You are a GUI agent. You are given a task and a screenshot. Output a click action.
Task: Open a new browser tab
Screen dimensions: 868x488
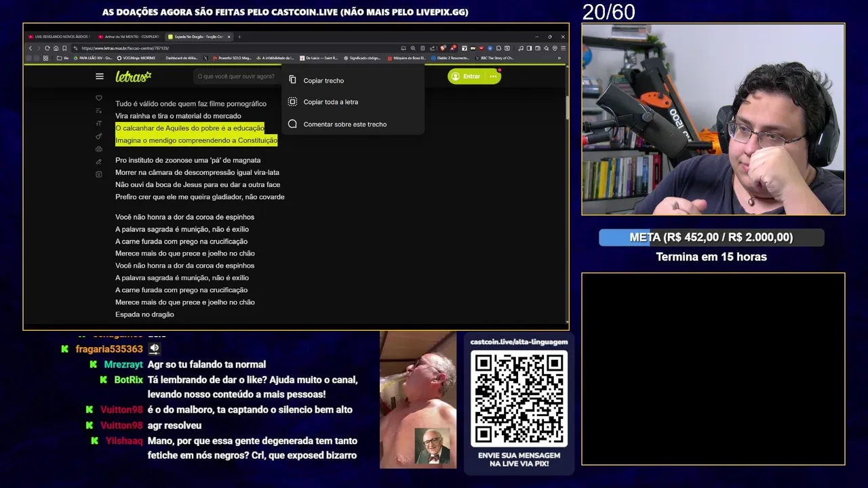tap(239, 37)
